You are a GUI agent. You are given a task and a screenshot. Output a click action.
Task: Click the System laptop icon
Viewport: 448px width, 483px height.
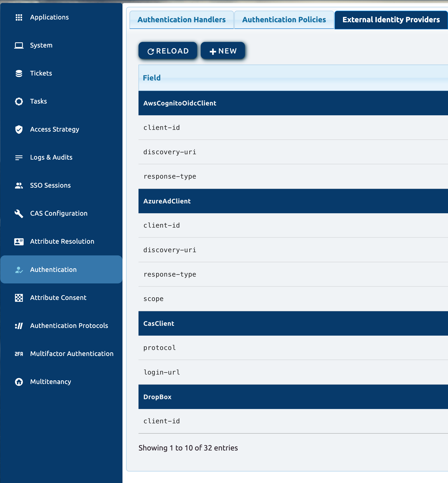[19, 45]
